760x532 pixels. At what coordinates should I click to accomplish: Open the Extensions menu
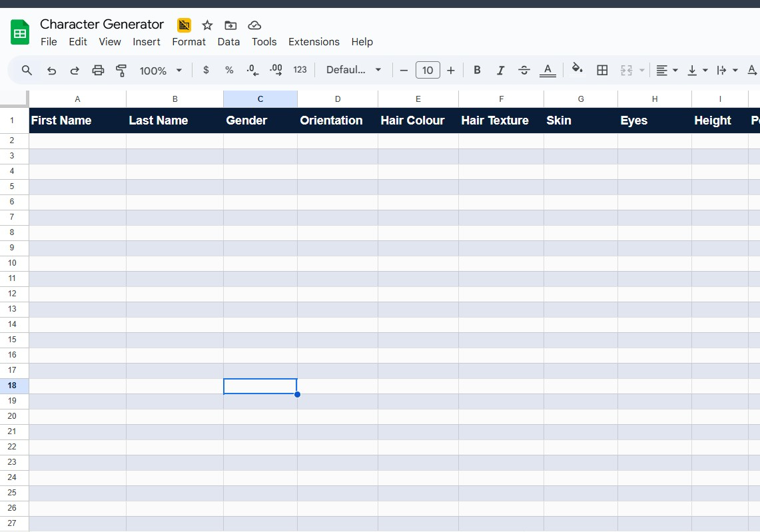tap(314, 41)
